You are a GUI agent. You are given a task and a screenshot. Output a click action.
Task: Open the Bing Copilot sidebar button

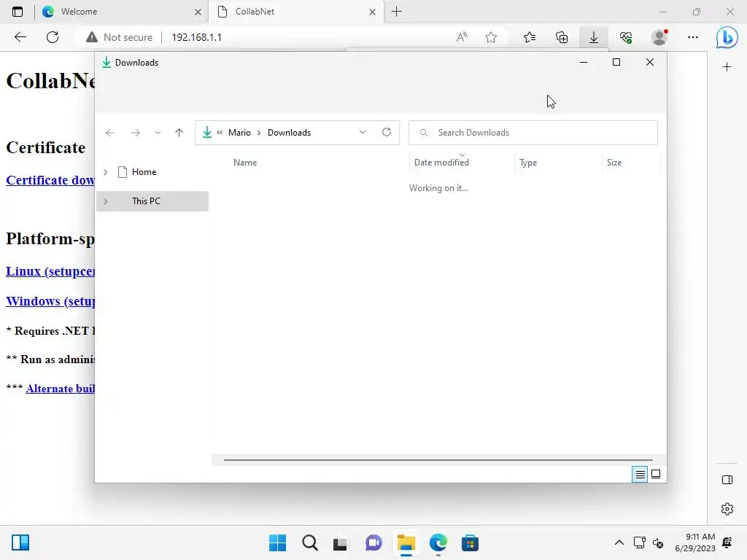click(x=727, y=37)
